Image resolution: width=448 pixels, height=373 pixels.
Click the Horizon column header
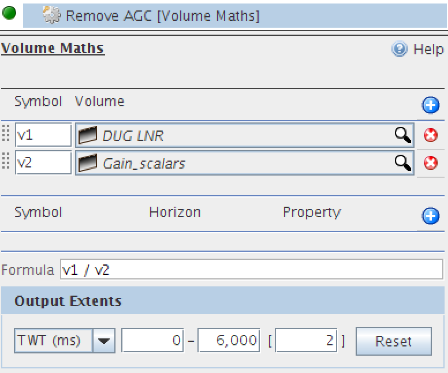click(x=175, y=212)
